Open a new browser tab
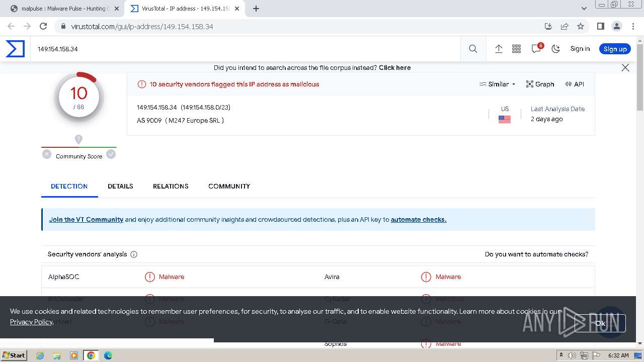The image size is (644, 362). click(256, 9)
